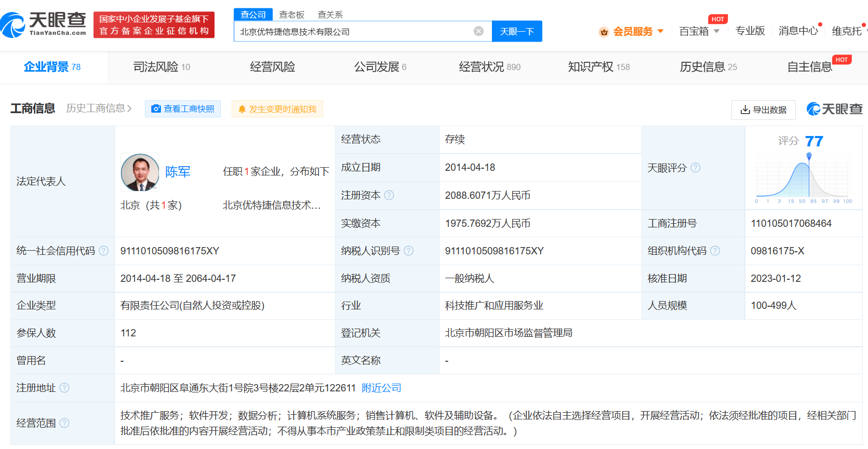The image size is (868, 449).
Task: Click help icon next to 组织机构代码
Action: pos(715,251)
